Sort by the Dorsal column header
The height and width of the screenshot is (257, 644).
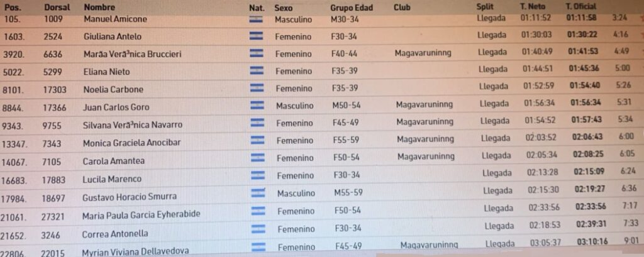(57, 8)
